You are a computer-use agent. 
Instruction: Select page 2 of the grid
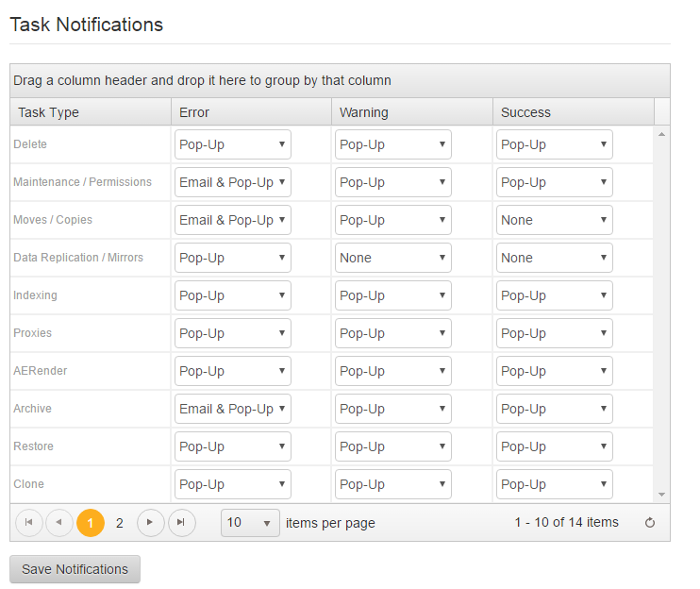tap(119, 523)
